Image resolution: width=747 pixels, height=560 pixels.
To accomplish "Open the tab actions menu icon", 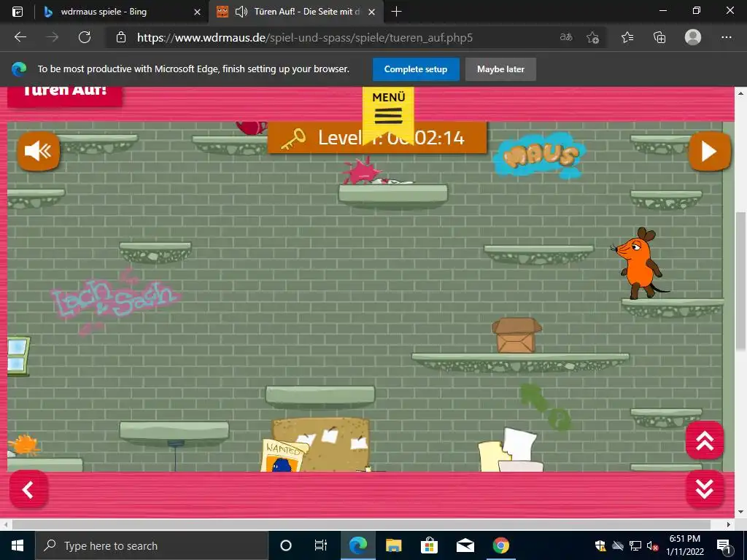I will pyautogui.click(x=18, y=12).
